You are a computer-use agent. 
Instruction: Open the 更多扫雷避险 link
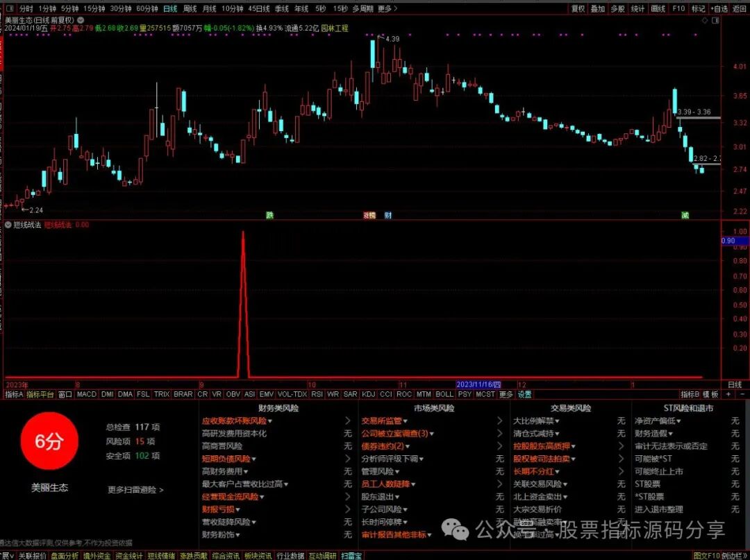tap(136, 490)
